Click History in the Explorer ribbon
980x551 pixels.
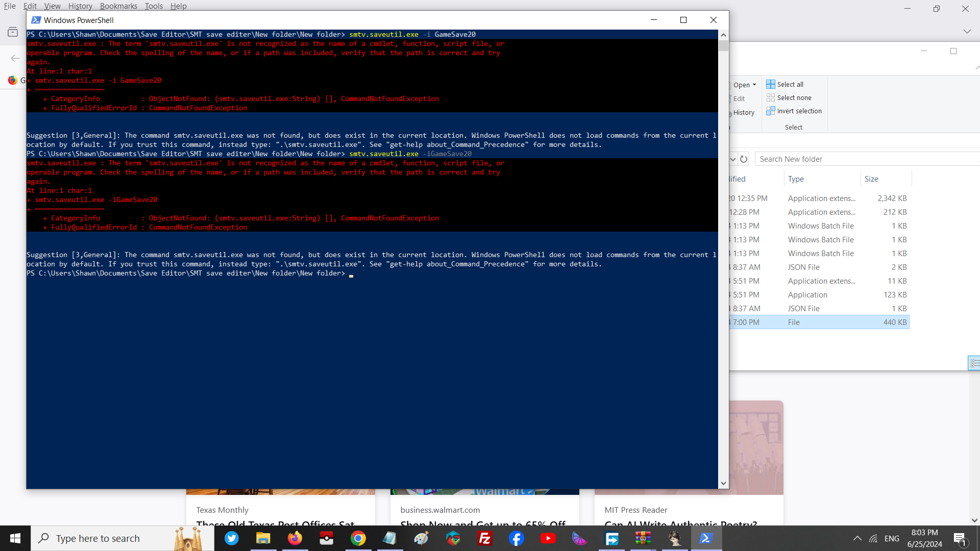coord(742,113)
